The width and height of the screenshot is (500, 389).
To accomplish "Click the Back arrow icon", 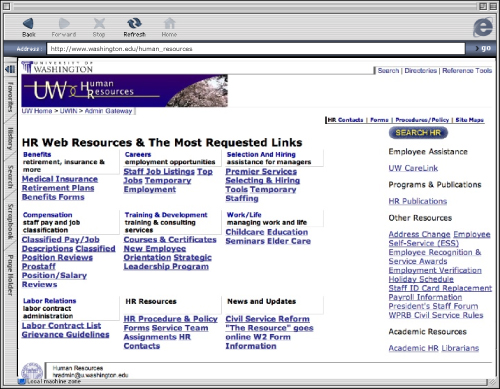I will pos(28,23).
